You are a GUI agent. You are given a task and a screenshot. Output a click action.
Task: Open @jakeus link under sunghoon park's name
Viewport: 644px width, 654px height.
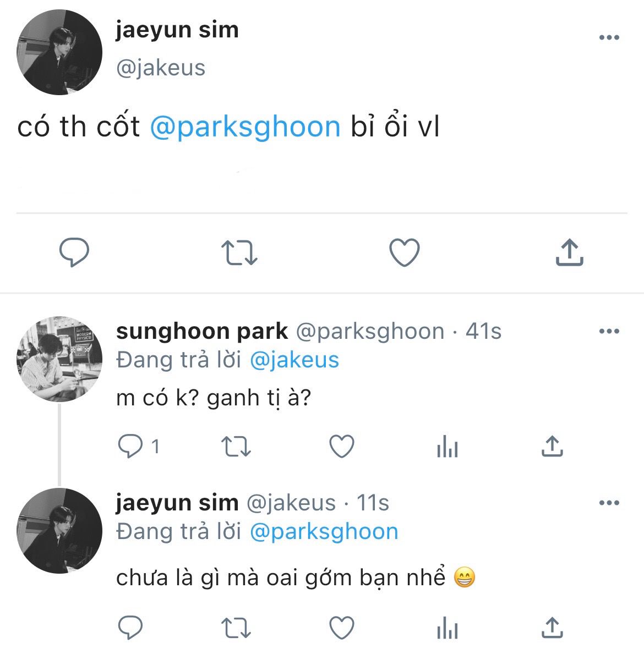tap(294, 360)
